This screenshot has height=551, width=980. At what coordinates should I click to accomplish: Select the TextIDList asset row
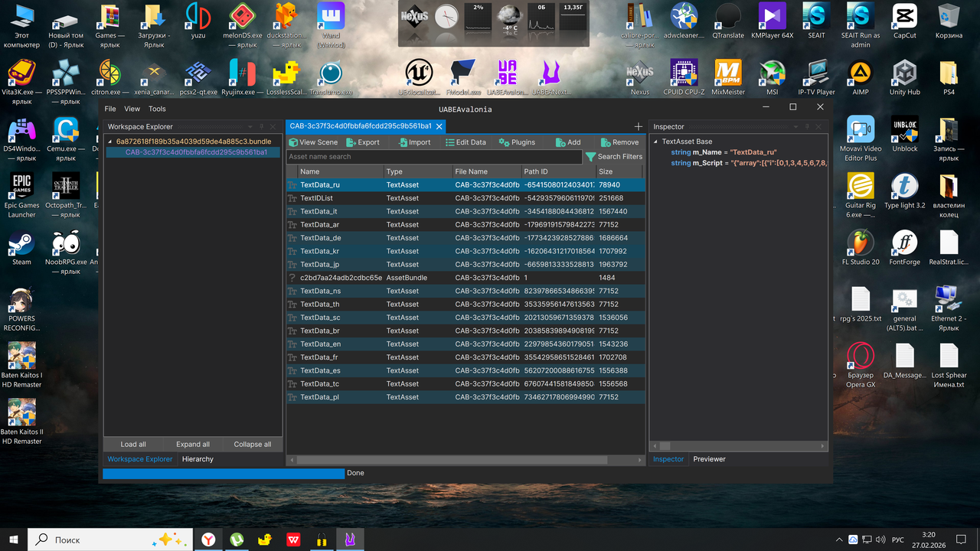465,198
